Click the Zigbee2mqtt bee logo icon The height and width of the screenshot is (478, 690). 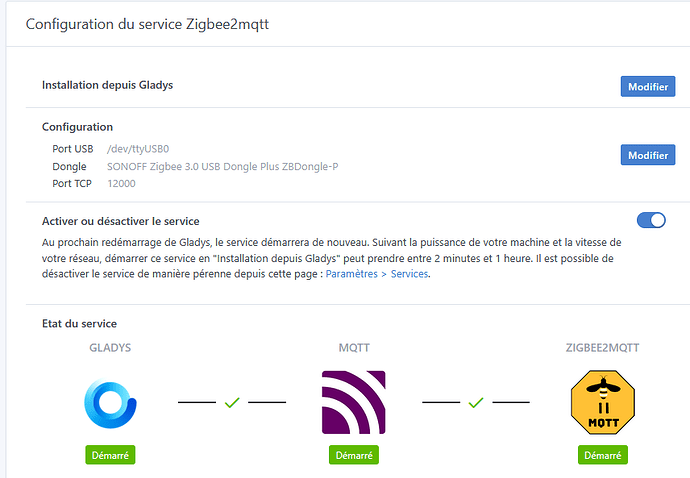click(603, 402)
